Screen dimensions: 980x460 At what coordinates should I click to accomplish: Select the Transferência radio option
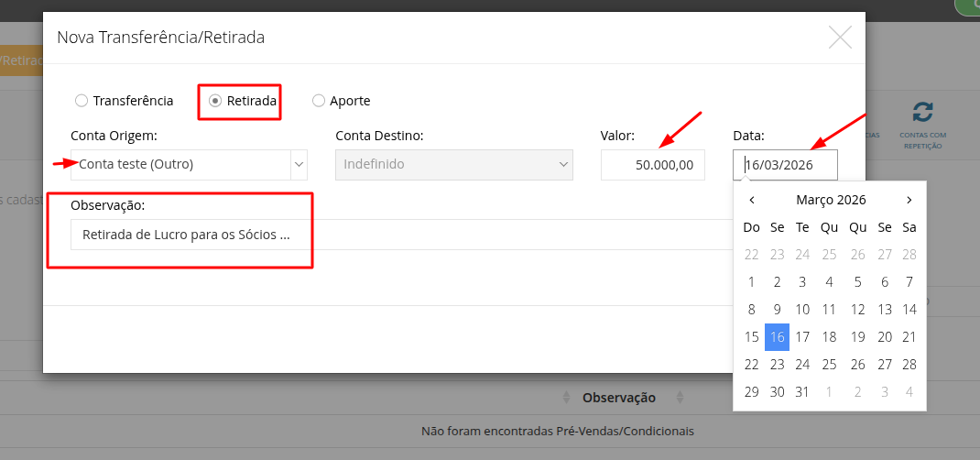82,101
